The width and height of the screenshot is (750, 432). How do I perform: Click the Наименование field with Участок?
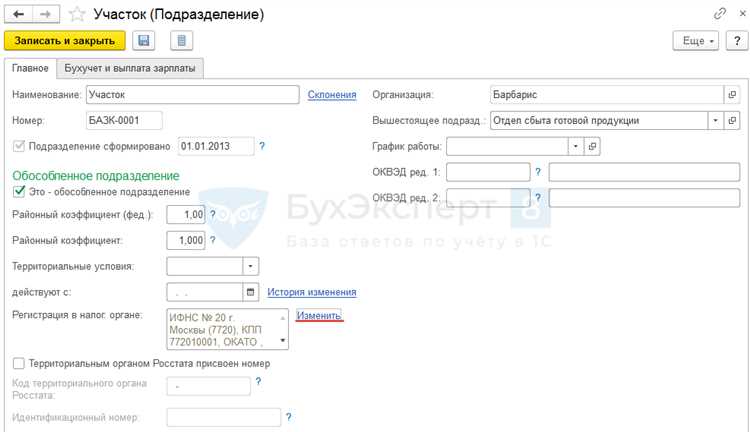[193, 95]
